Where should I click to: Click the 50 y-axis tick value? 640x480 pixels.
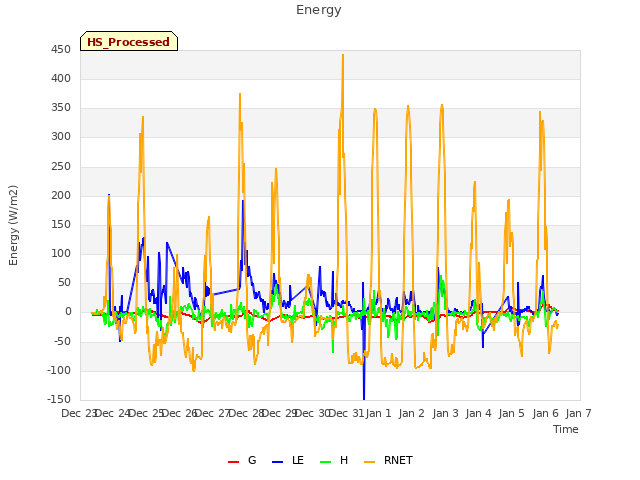tap(64, 283)
